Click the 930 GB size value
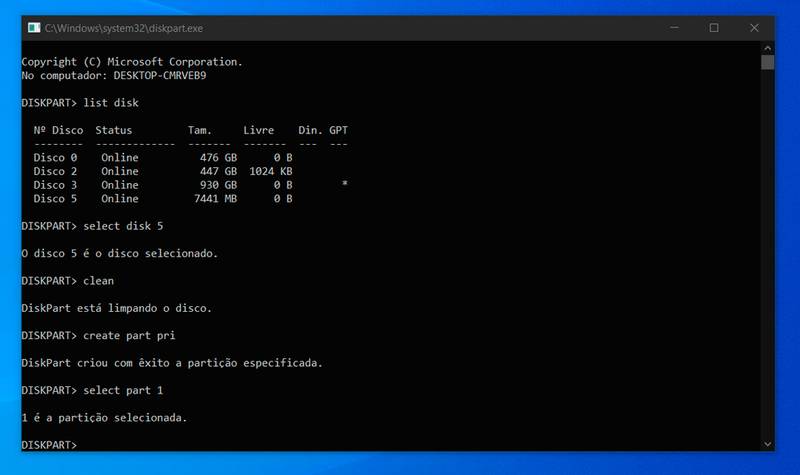 click(x=218, y=185)
